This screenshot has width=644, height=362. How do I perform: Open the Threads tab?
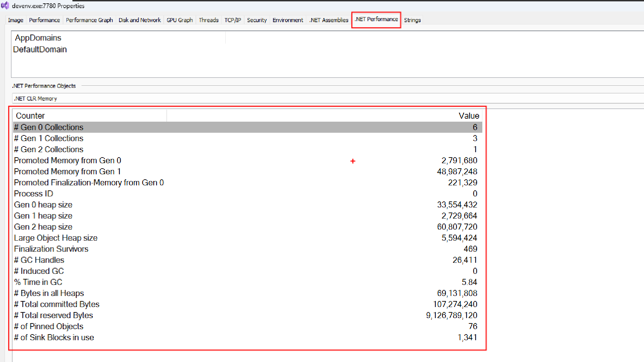pos(208,20)
